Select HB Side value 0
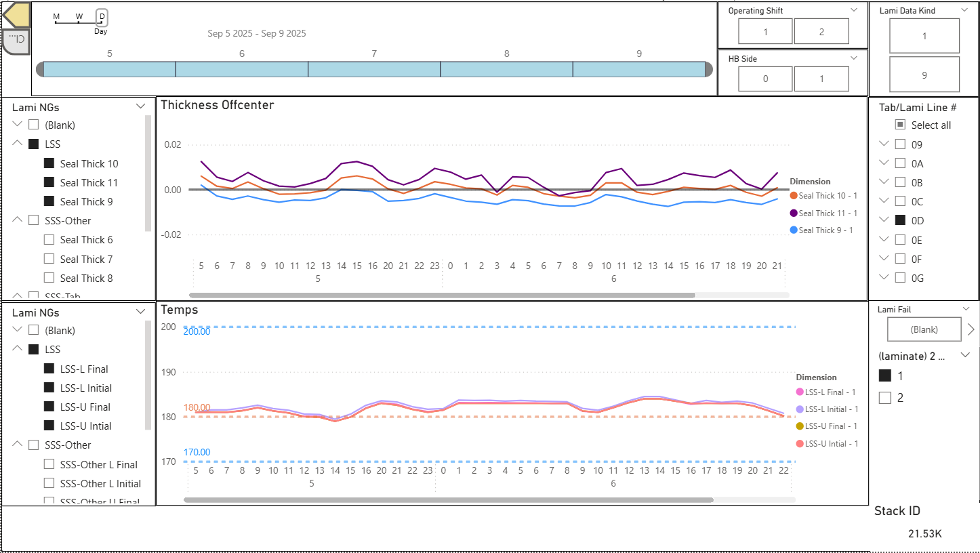Image resolution: width=980 pixels, height=553 pixels. click(x=764, y=78)
